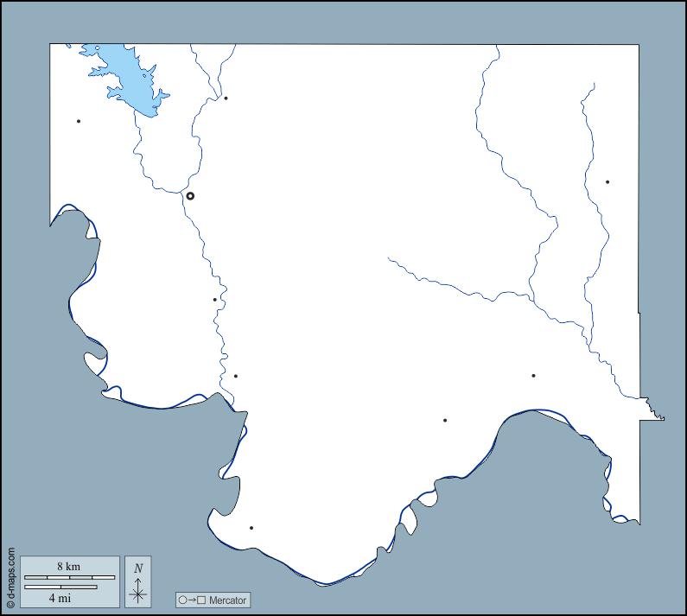The width and height of the screenshot is (687, 616).
Task: Click the circle symbol in the Mercator legend
Action: click(182, 600)
